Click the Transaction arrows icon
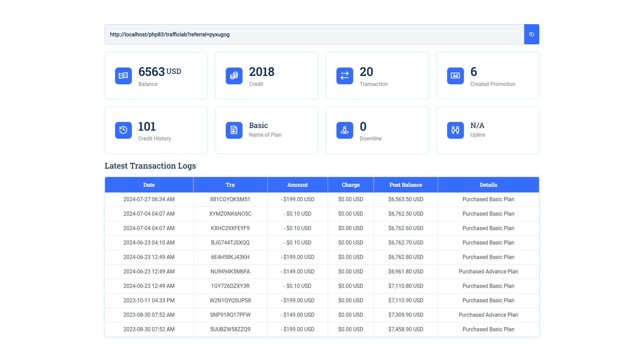The width and height of the screenshot is (644, 354). 345,76
